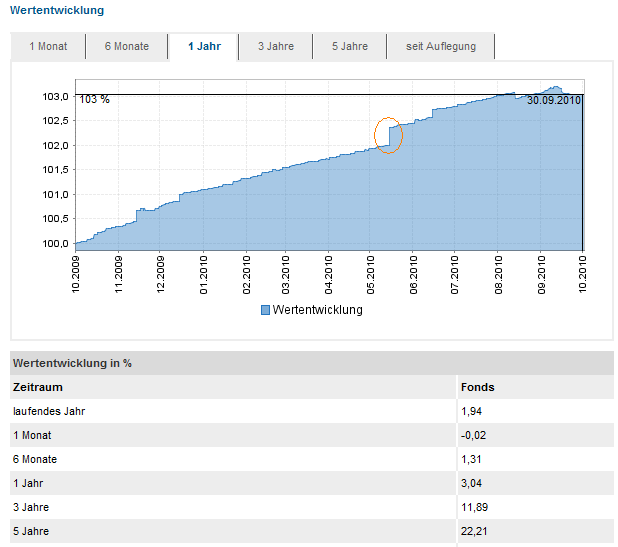The image size is (618, 547).
Task: Click the Zeitraum column header
Action: pos(37,387)
